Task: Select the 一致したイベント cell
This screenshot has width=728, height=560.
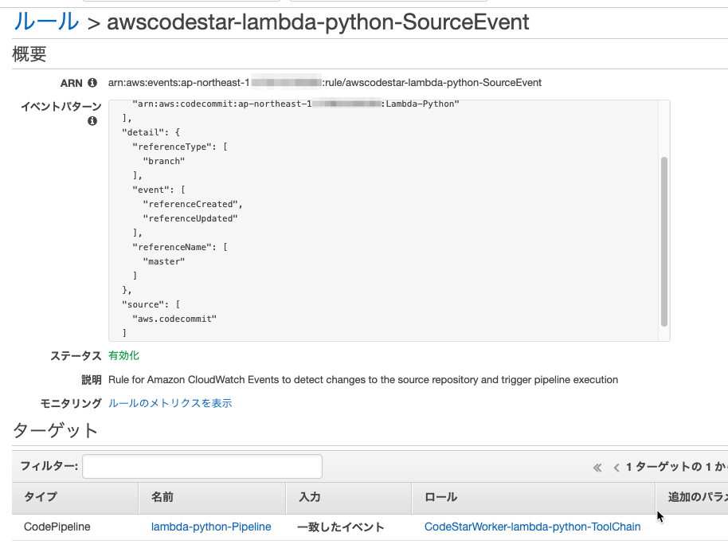Action: (340, 527)
